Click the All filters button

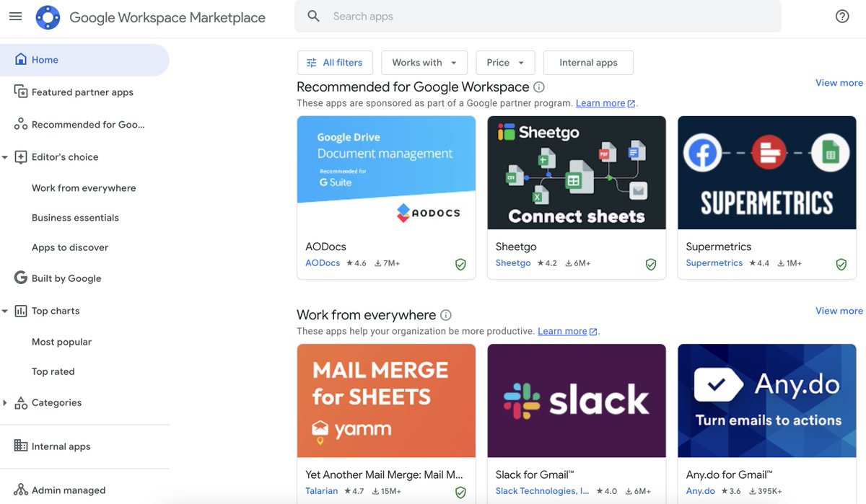pyautogui.click(x=335, y=63)
